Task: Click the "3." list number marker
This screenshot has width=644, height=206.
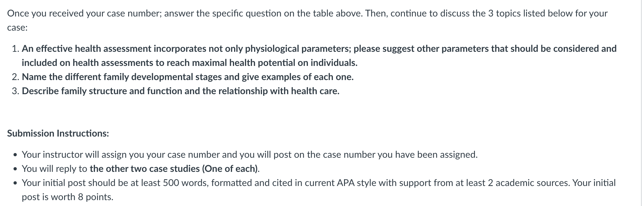Action: pyautogui.click(x=16, y=91)
